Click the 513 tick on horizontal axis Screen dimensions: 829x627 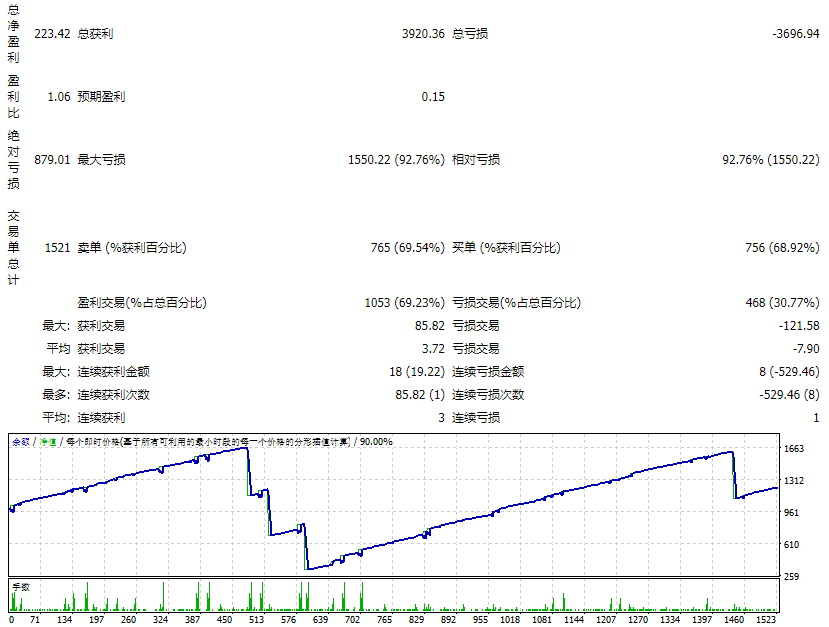tap(256, 620)
